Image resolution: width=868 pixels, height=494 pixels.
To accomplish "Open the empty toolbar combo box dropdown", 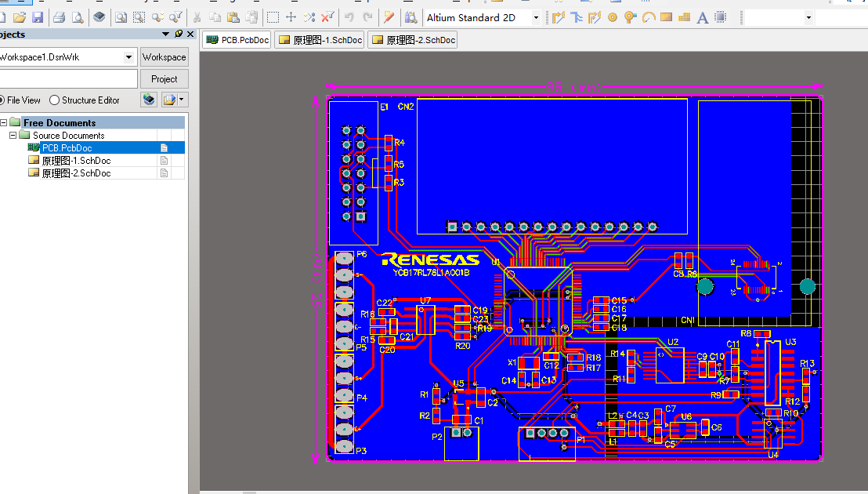I will (x=808, y=18).
